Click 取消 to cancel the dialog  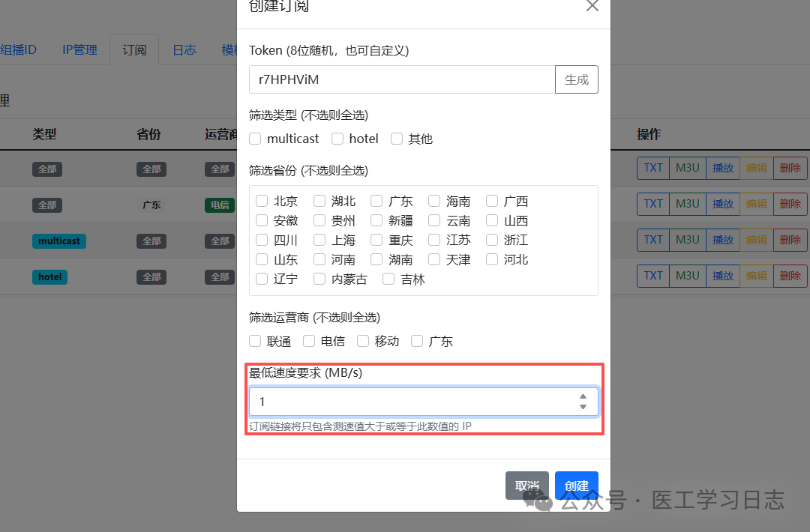point(526,485)
